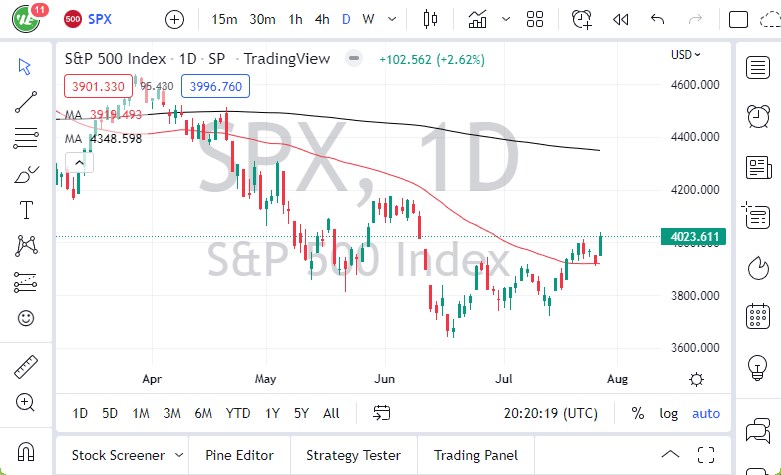Open the emoji icons tool
Image resolution: width=781 pixels, height=475 pixels.
pos(27,319)
